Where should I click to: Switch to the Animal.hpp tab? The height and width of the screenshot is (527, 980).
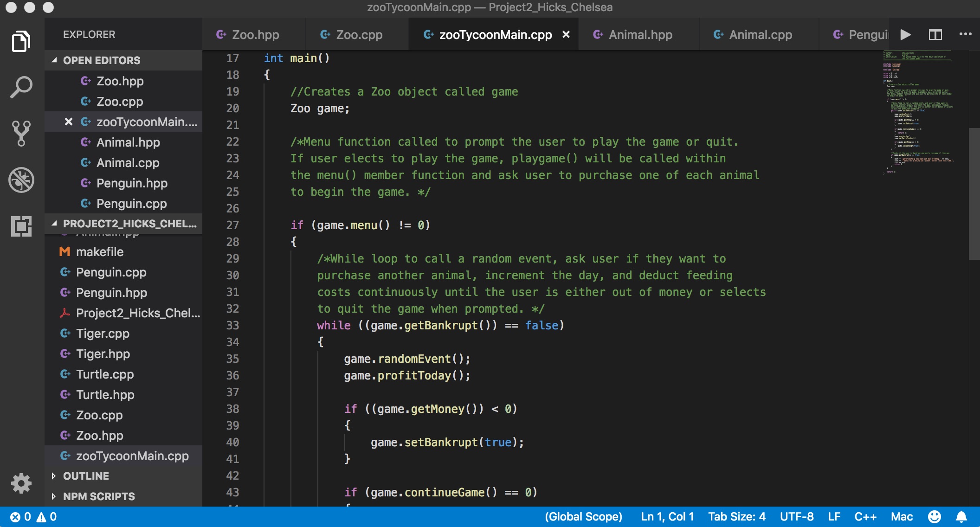pyautogui.click(x=639, y=35)
